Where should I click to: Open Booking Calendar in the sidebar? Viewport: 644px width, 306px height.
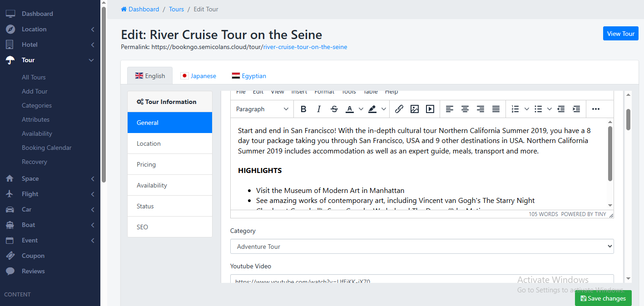pyautogui.click(x=47, y=148)
